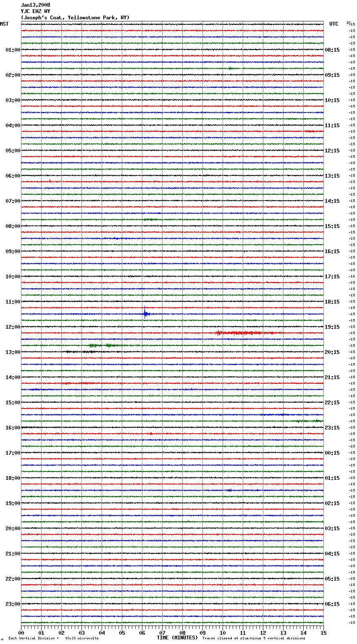Select the '20:00' MST time label
This screenshot has width=357, height=644.
point(13,529)
